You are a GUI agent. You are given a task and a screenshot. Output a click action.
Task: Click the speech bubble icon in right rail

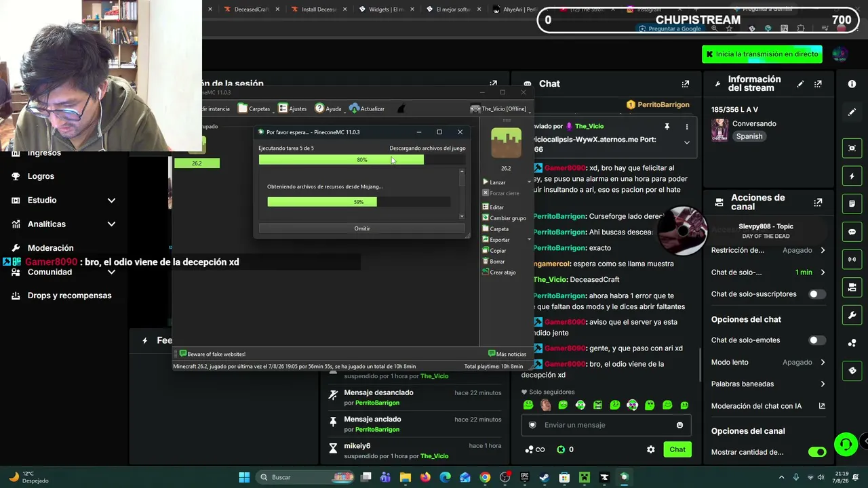tap(852, 232)
